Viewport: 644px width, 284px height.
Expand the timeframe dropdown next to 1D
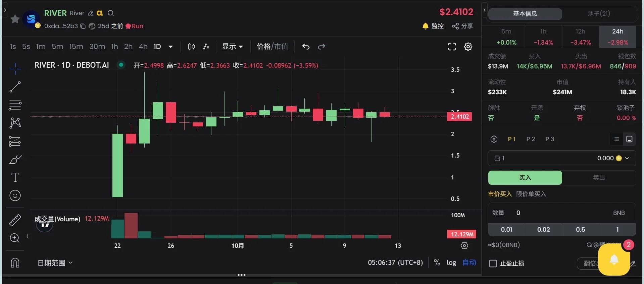click(170, 47)
